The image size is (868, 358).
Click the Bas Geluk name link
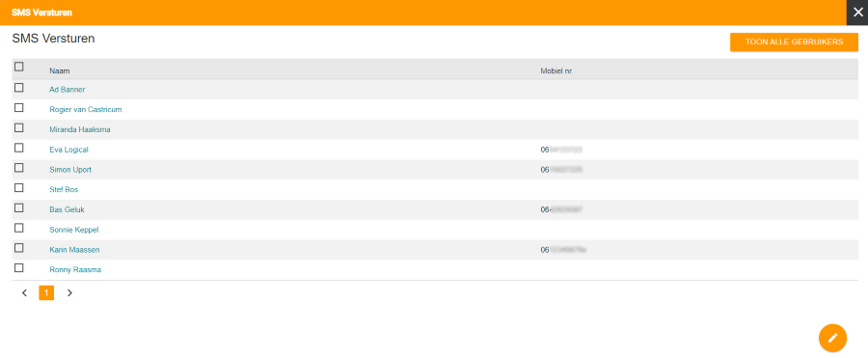pos(67,209)
